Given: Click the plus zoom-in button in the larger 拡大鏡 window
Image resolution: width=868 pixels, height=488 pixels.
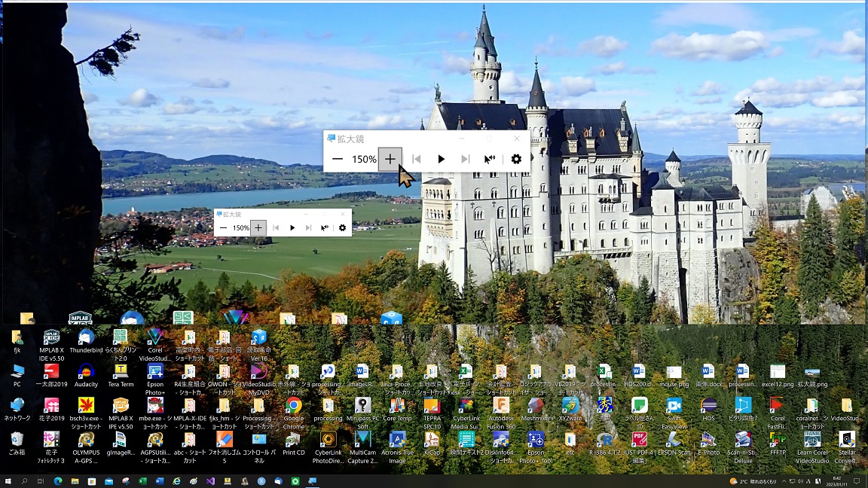Looking at the screenshot, I should click(390, 159).
